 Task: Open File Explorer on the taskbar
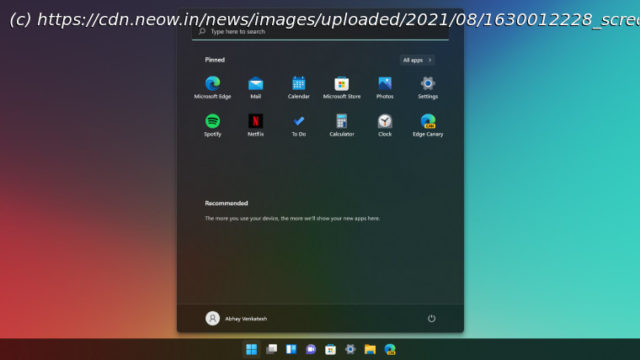pyautogui.click(x=370, y=349)
